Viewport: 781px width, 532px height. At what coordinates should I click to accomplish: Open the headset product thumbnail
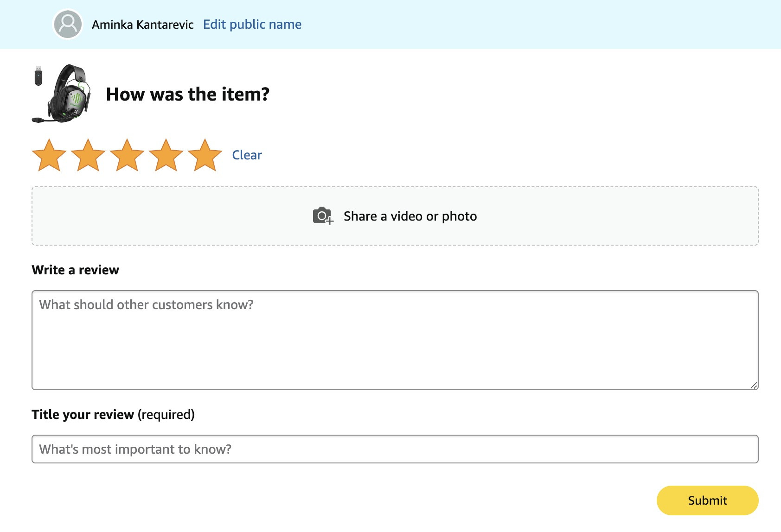click(62, 94)
